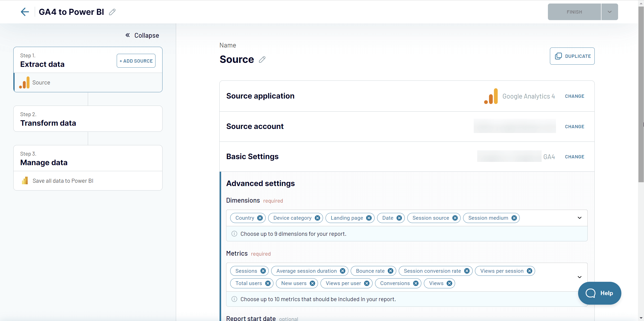The image size is (644, 321).
Task: Expand the Dimensions dropdown
Action: [x=580, y=218]
